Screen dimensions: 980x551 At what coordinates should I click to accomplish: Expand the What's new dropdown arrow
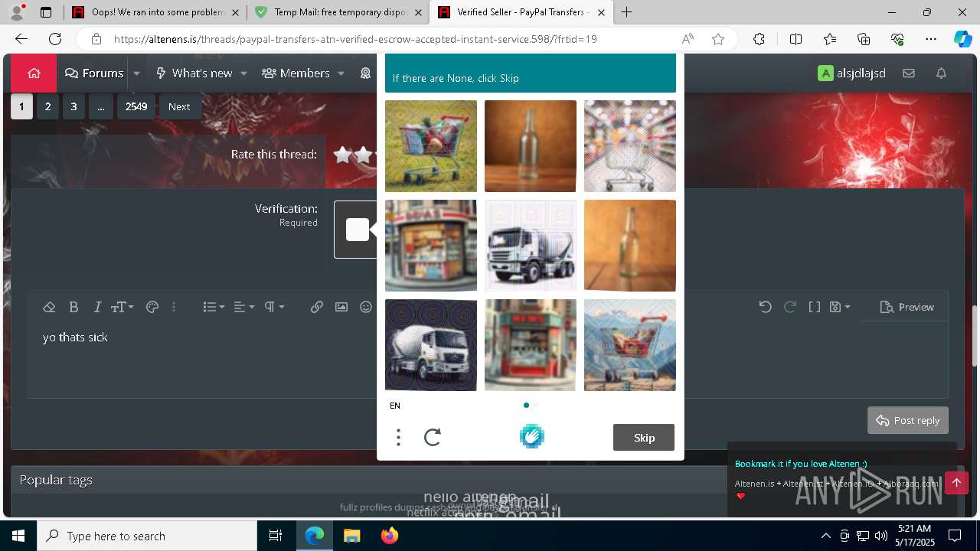click(x=243, y=73)
